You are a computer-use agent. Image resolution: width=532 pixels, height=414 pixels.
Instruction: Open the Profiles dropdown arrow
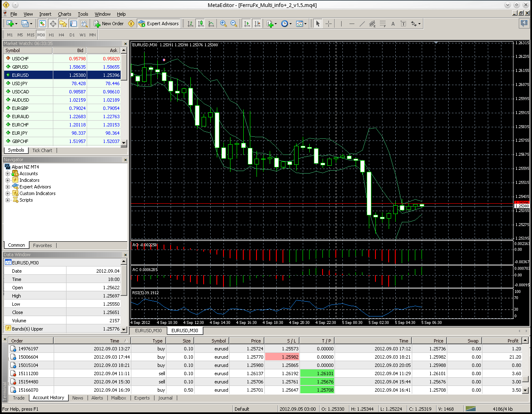pyautogui.click(x=31, y=24)
